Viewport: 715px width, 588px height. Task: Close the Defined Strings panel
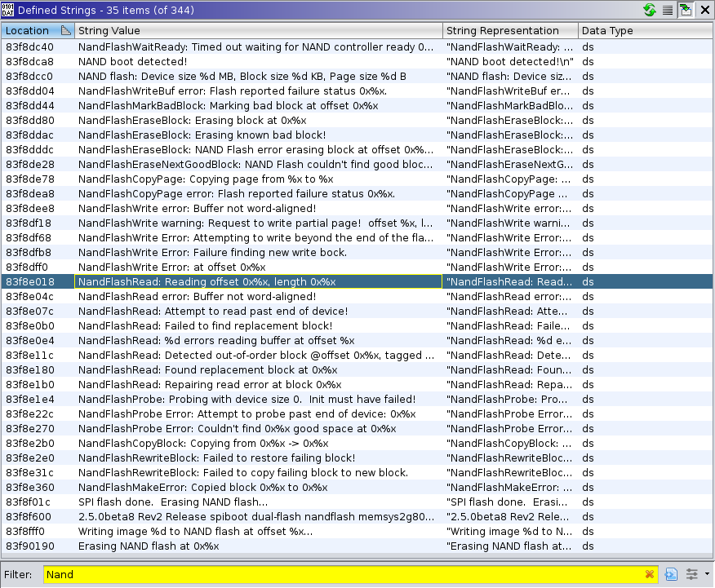pyautogui.click(x=704, y=10)
